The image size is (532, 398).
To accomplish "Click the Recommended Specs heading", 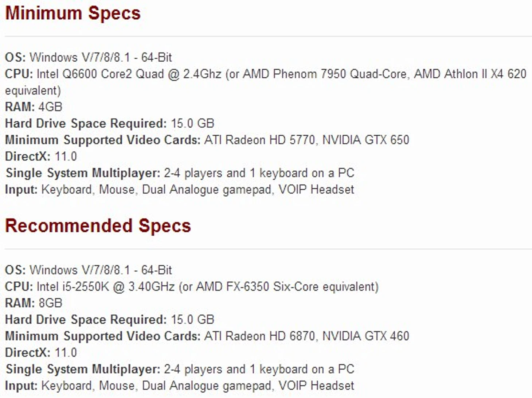I will click(98, 226).
